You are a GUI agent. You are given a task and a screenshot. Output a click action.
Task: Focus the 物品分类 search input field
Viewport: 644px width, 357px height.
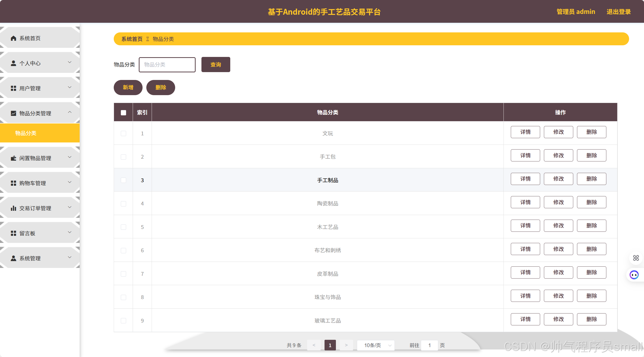[167, 65]
